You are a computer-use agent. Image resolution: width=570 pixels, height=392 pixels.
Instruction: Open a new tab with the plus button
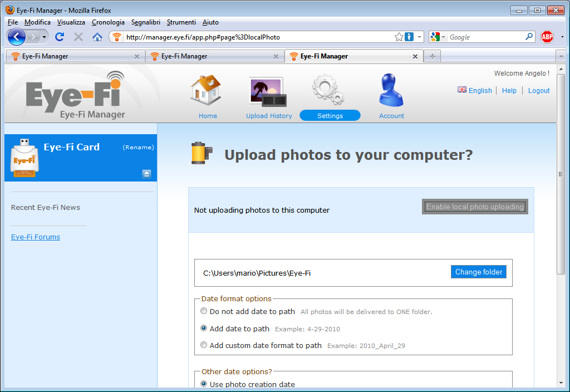pos(432,56)
